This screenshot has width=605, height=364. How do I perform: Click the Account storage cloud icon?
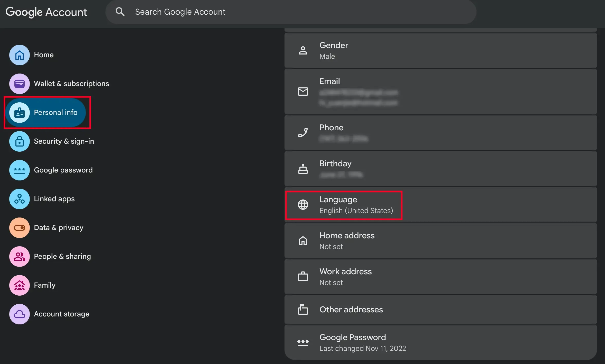pyautogui.click(x=20, y=314)
